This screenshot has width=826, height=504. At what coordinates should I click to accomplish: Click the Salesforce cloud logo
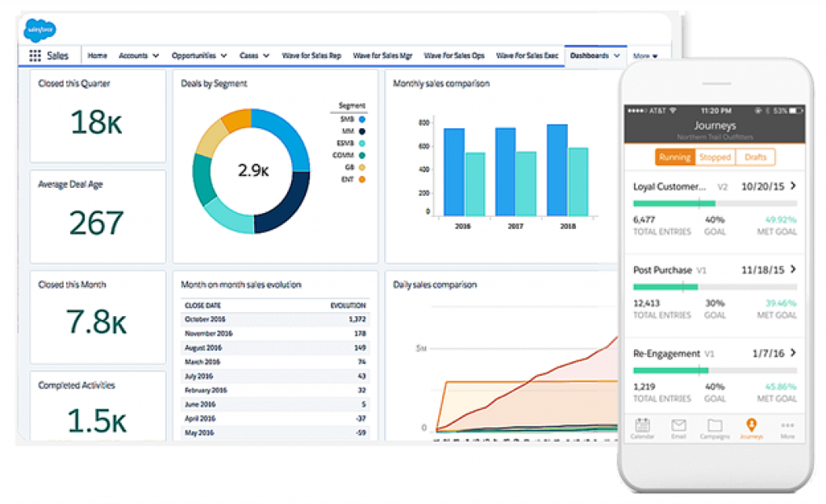click(x=40, y=31)
